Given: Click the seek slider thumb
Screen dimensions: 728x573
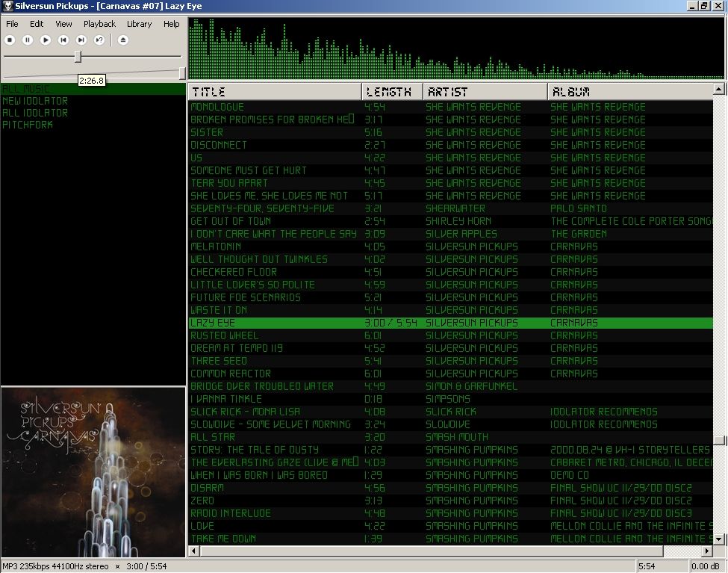Looking at the screenshot, I should click(78, 57).
